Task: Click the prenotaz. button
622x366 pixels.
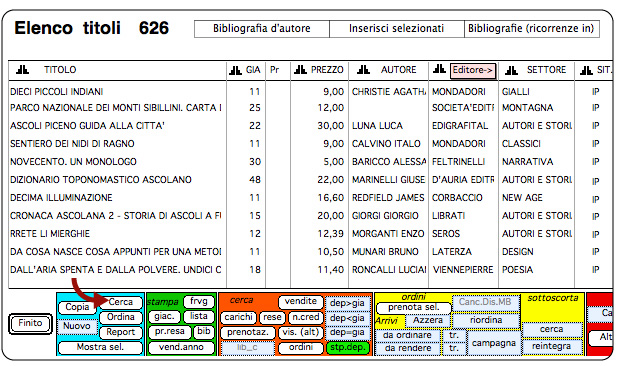Action: [248, 332]
